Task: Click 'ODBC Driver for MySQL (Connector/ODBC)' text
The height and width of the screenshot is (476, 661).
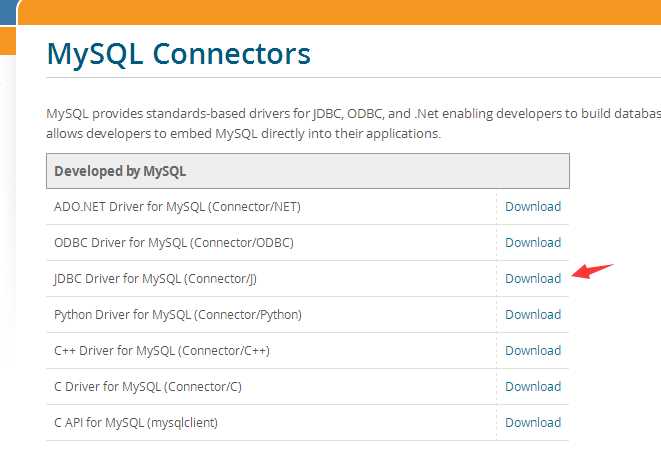Action: tap(174, 242)
